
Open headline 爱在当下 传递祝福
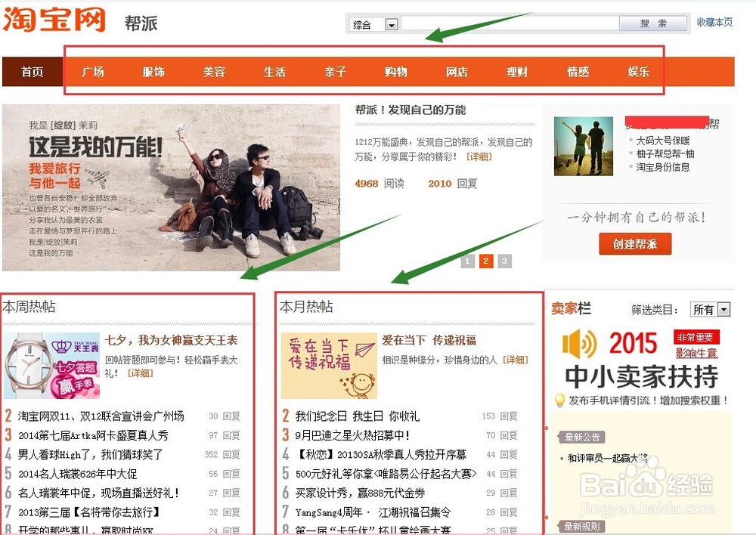click(429, 340)
